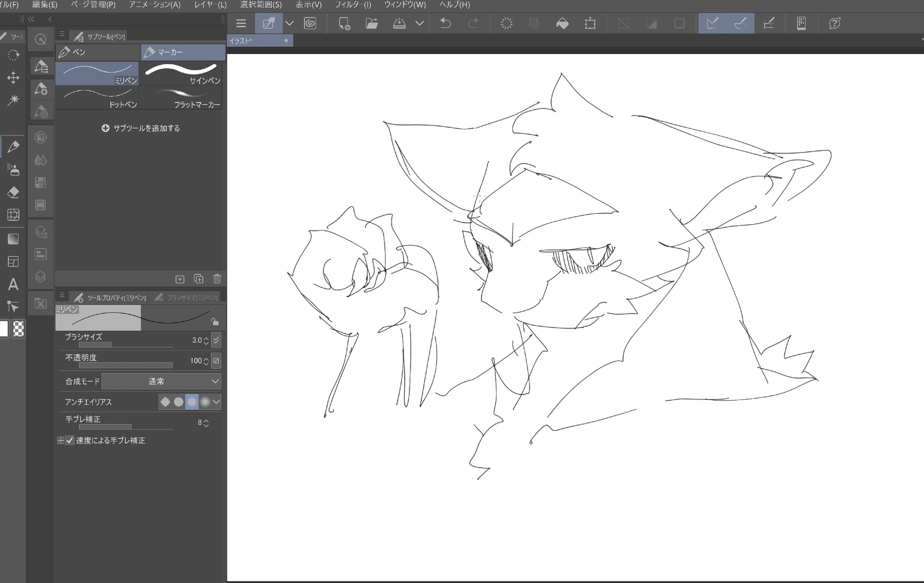This screenshot has height=583, width=924.
Task: Select the transparent color swatch
Action: tap(18, 329)
